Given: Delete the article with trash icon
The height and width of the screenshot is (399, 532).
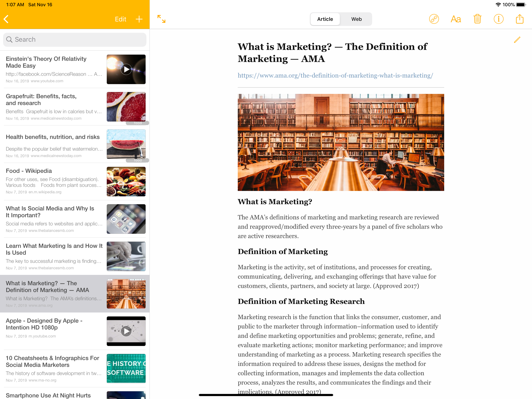Looking at the screenshot, I should click(x=477, y=19).
